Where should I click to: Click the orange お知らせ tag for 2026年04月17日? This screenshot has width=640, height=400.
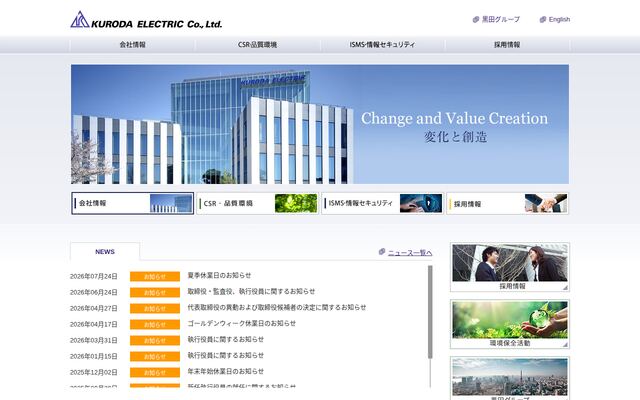click(155, 324)
